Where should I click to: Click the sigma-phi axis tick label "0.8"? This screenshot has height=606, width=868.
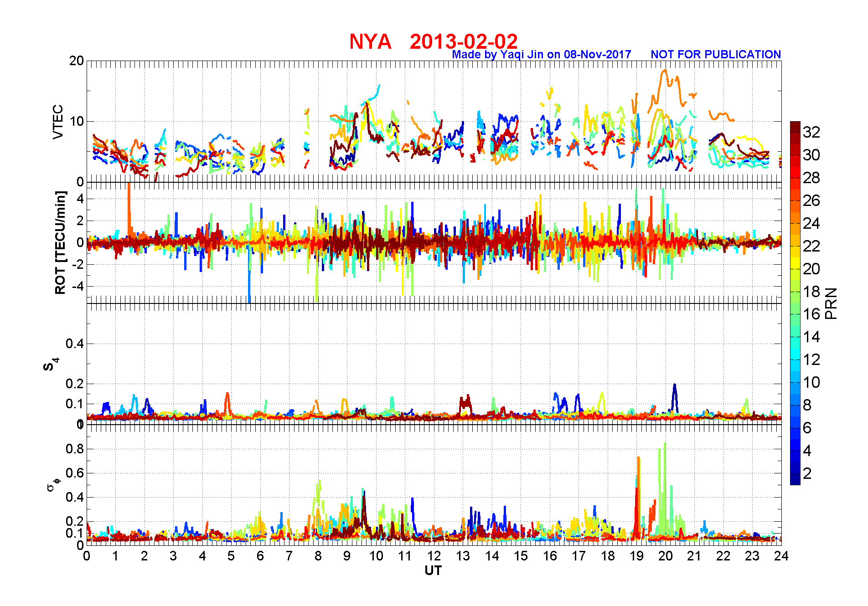click(x=75, y=449)
